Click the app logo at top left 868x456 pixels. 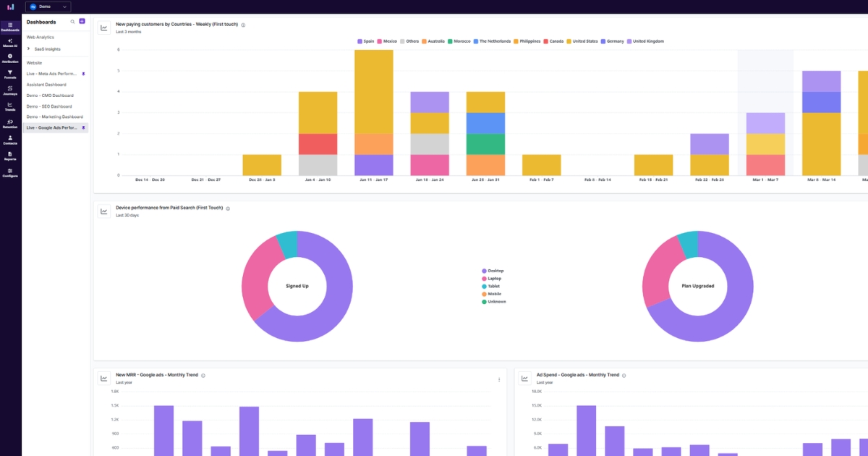pyautogui.click(x=10, y=7)
